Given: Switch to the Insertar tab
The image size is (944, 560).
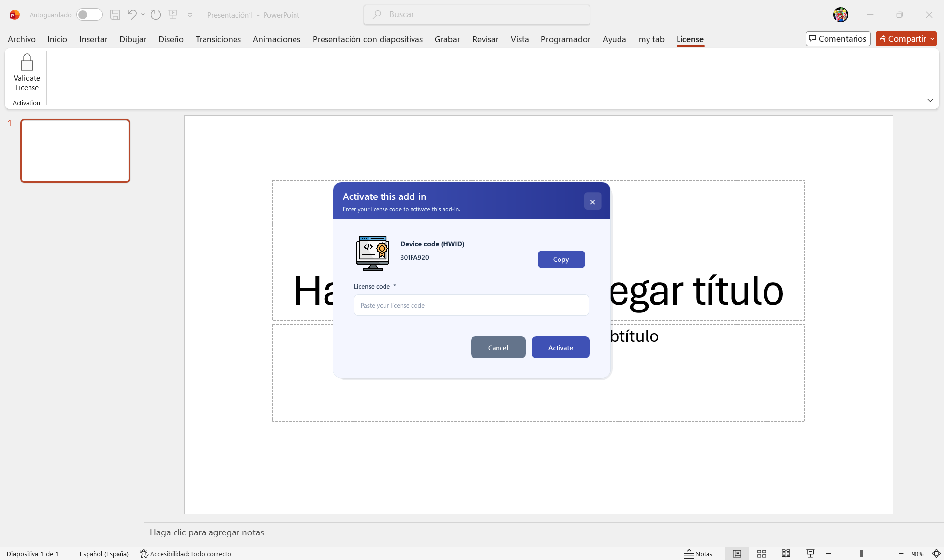Looking at the screenshot, I should coord(93,39).
